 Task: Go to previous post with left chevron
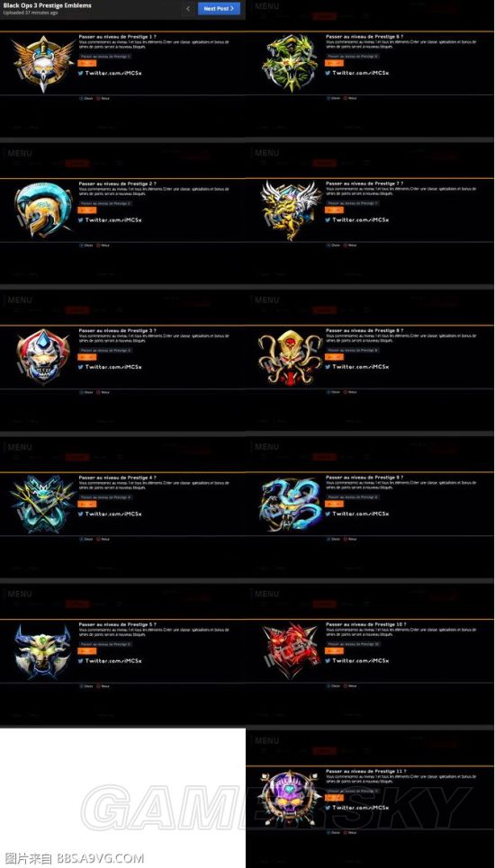tap(188, 8)
